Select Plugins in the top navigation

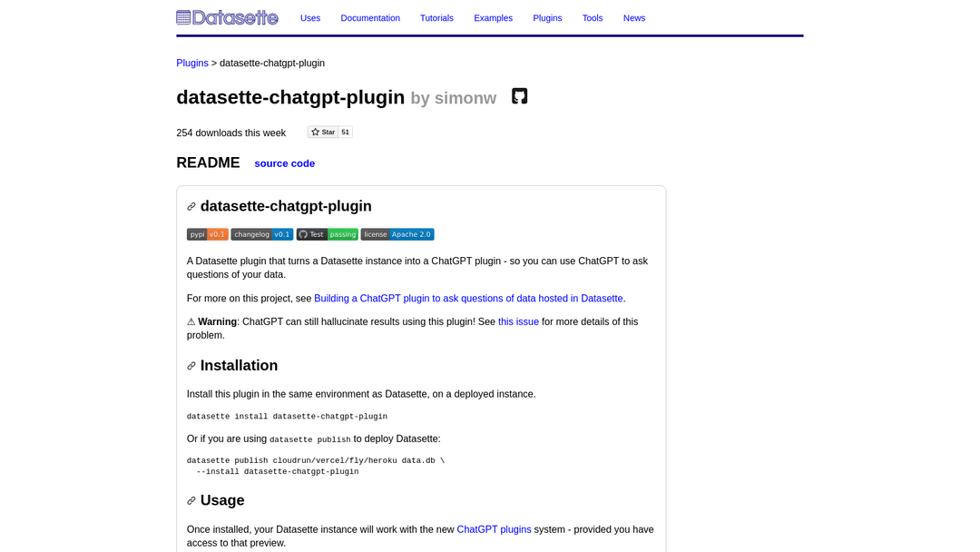547,18
